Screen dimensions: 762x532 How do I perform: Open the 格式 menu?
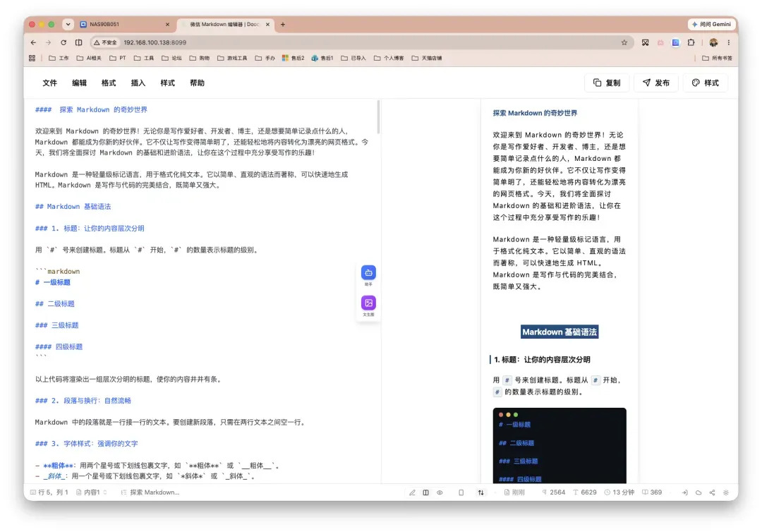tap(109, 83)
